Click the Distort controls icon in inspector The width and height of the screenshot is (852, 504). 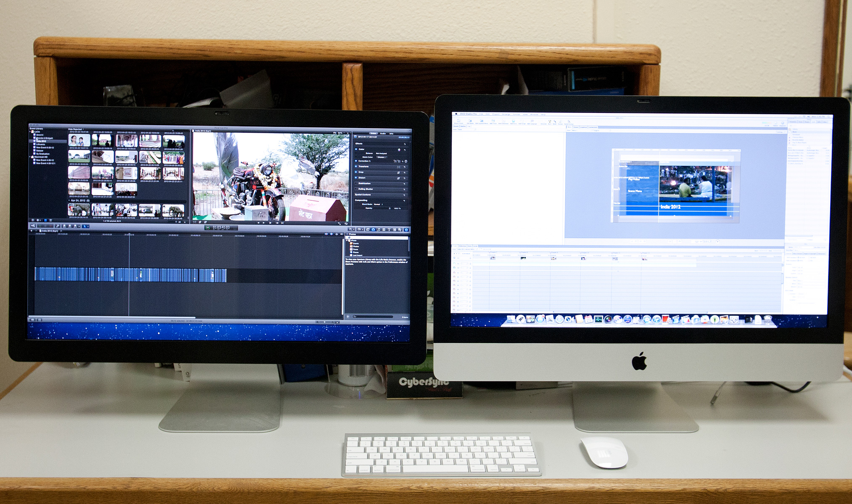[398, 178]
